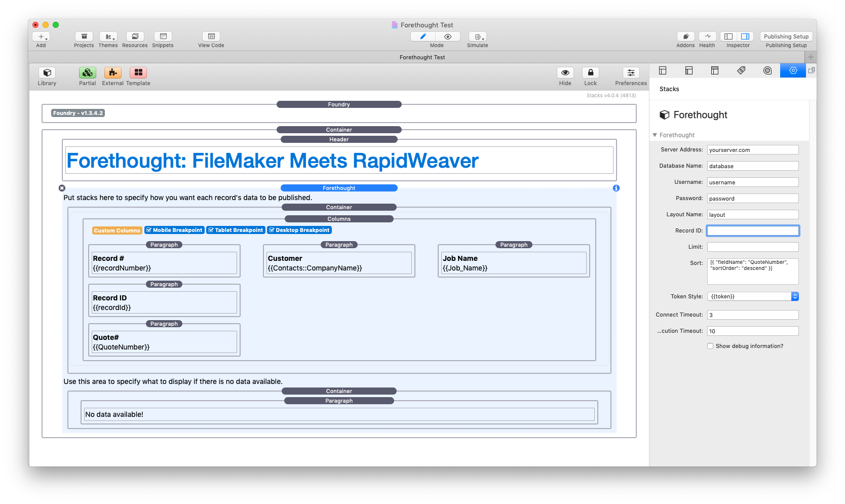Click the "No data available!" paragraph text
This screenshot has width=845, height=504.
[x=114, y=414]
